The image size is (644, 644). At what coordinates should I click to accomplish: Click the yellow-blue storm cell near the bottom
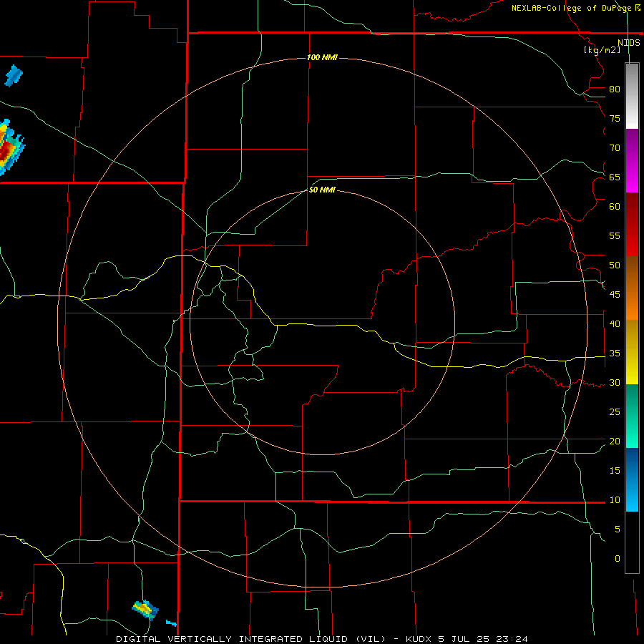(145, 610)
